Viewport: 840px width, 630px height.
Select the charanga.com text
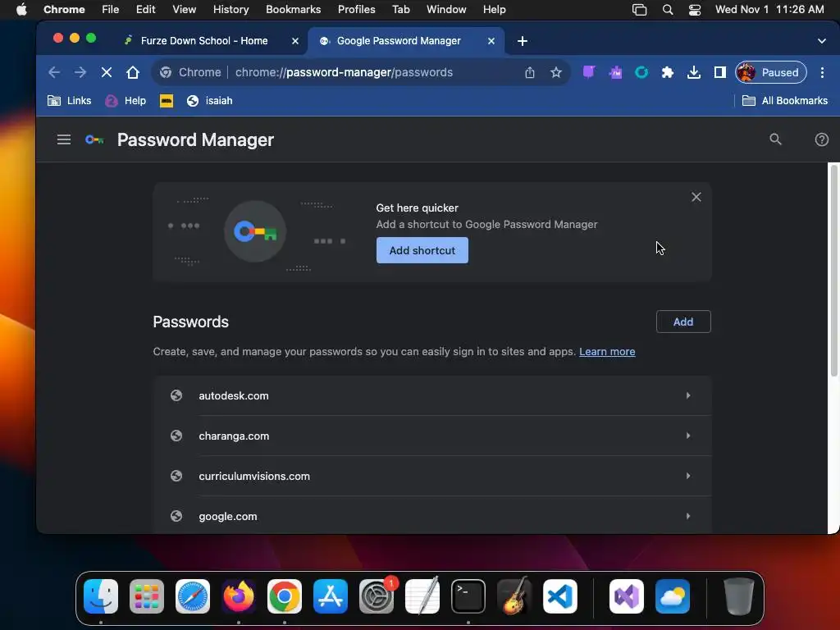(234, 436)
